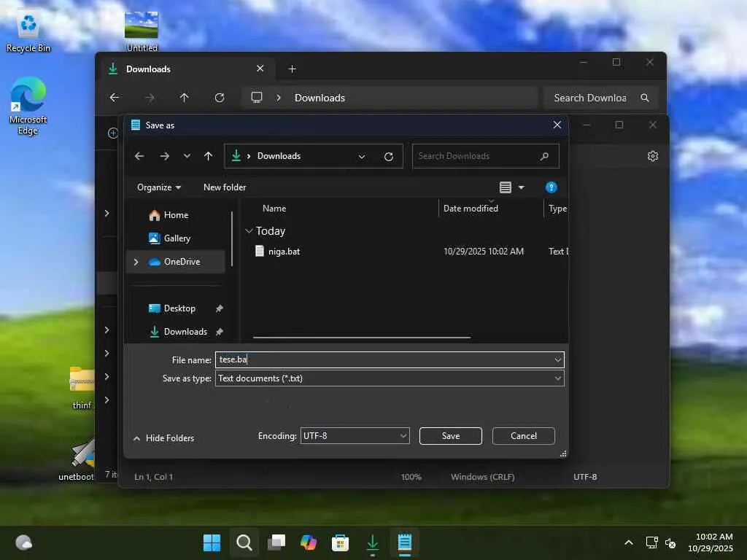Open Microsoft Store from taskbar

[x=340, y=542]
